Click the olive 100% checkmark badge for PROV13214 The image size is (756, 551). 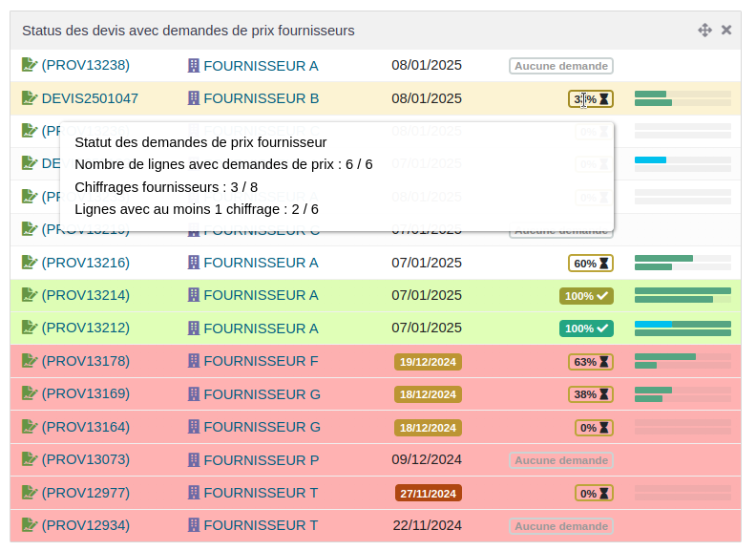pyautogui.click(x=586, y=296)
